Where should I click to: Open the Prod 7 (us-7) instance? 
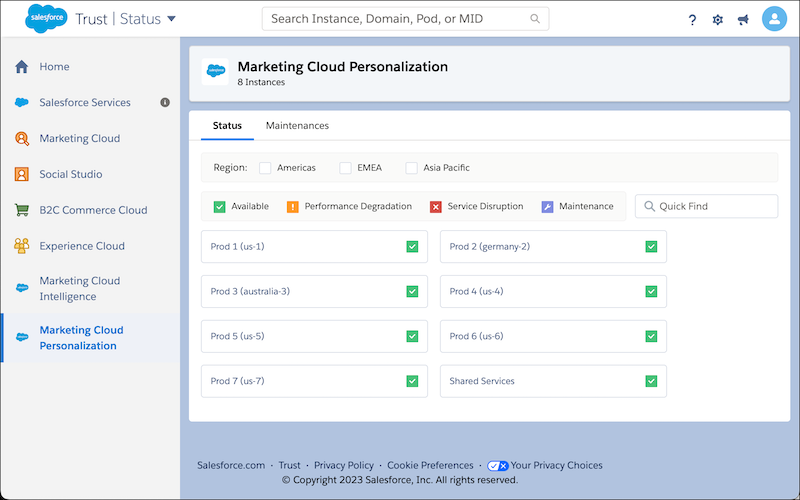point(314,381)
